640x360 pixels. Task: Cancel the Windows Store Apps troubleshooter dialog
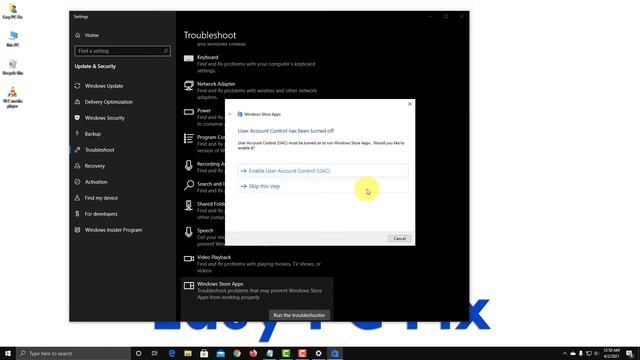click(x=399, y=238)
